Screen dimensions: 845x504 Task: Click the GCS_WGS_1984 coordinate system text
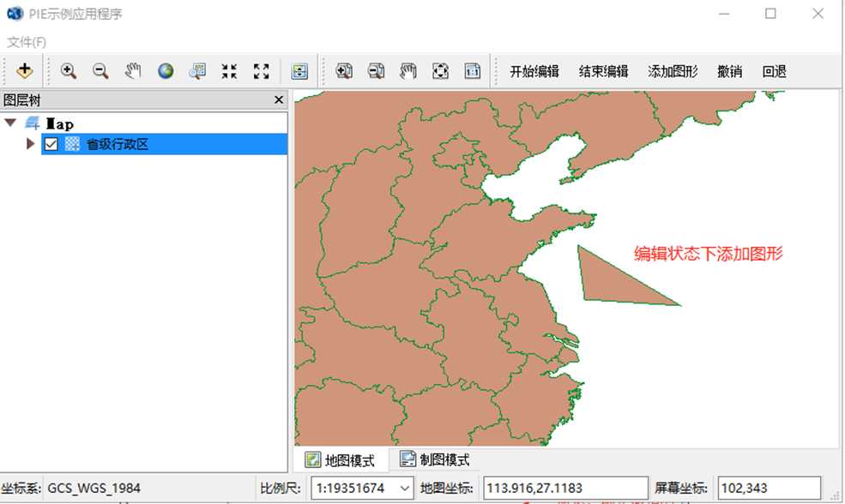coord(94,489)
